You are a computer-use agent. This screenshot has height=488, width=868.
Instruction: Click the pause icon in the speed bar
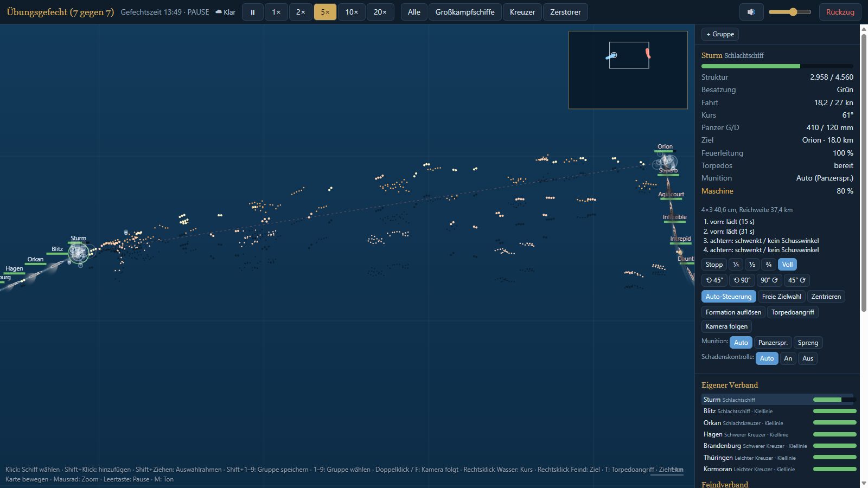[x=252, y=12]
